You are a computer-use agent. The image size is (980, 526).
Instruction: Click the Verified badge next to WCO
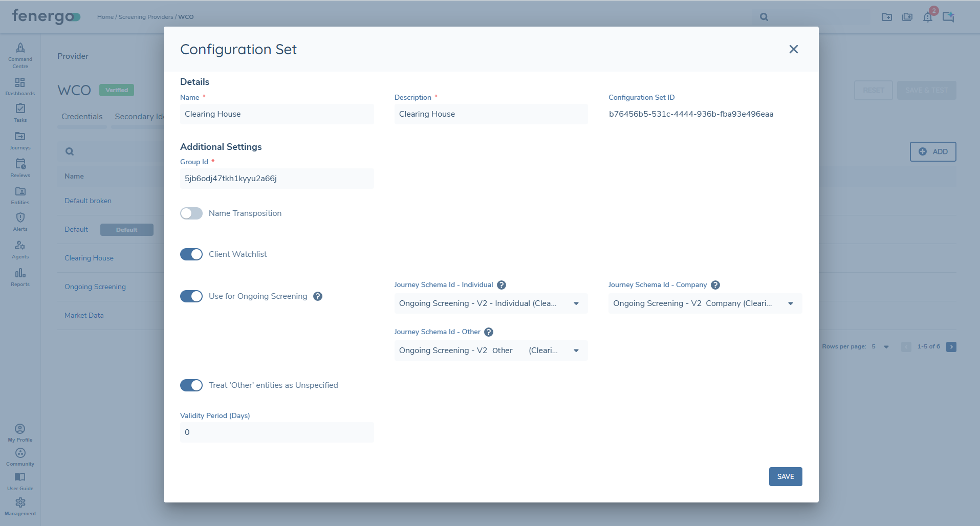pyautogui.click(x=117, y=90)
